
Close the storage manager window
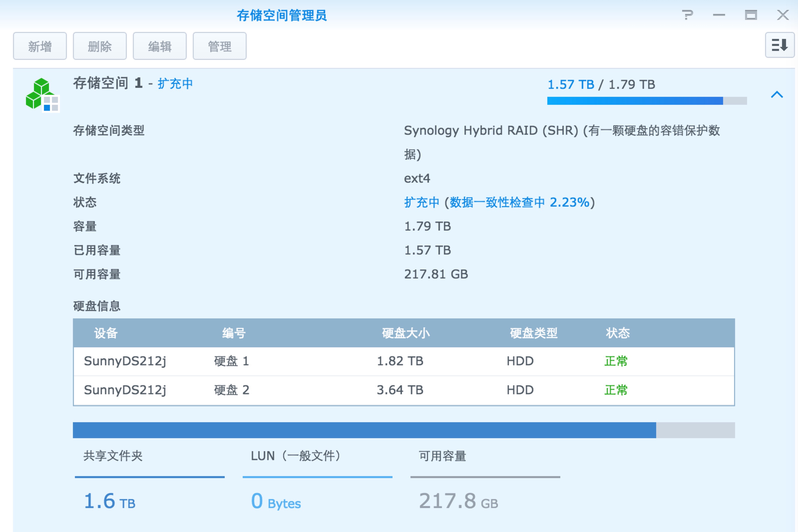pyautogui.click(x=783, y=15)
